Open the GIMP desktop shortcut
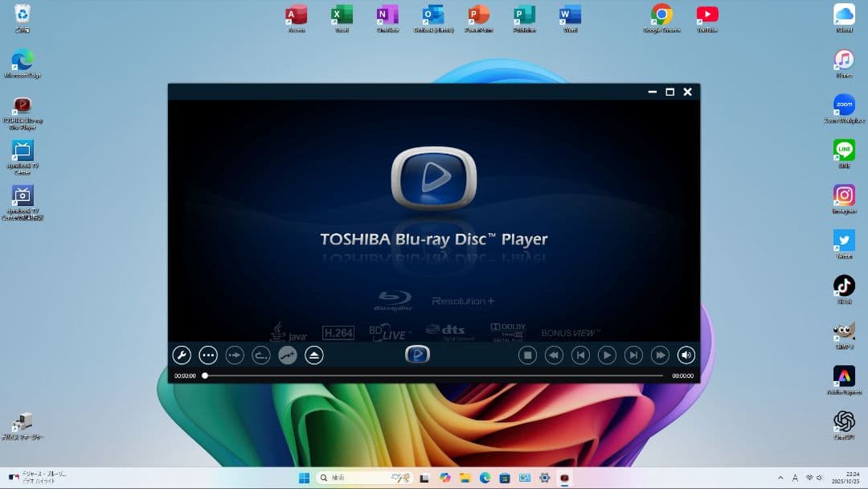This screenshot has width=868, height=489. click(844, 331)
